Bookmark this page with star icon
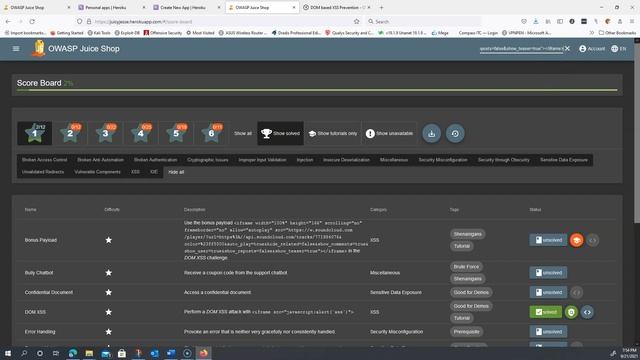The height and width of the screenshot is (360, 640). click(x=356, y=21)
